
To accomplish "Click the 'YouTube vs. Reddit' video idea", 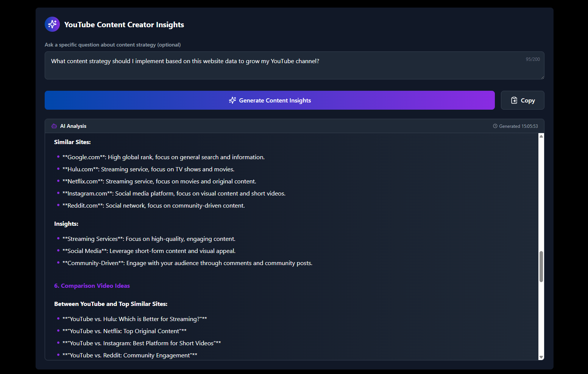I will [130, 355].
